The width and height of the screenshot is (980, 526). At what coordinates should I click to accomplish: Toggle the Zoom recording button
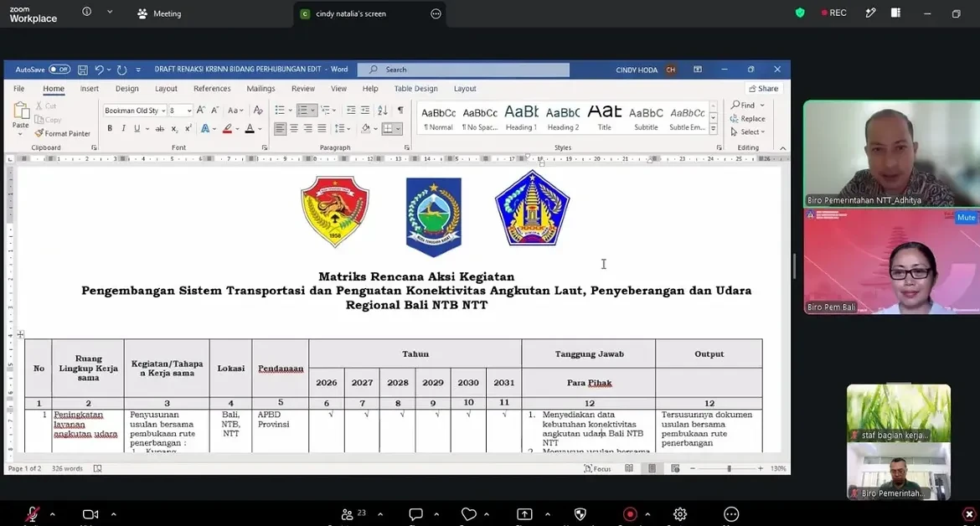tap(629, 514)
